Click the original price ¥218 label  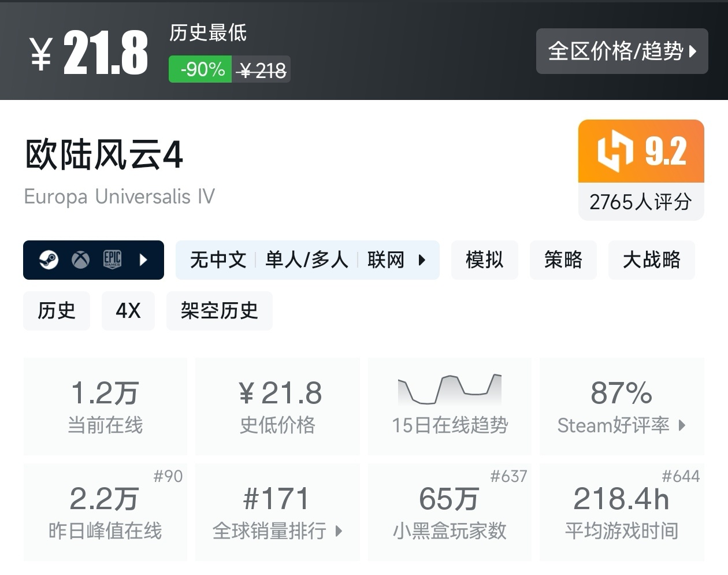pos(262,71)
